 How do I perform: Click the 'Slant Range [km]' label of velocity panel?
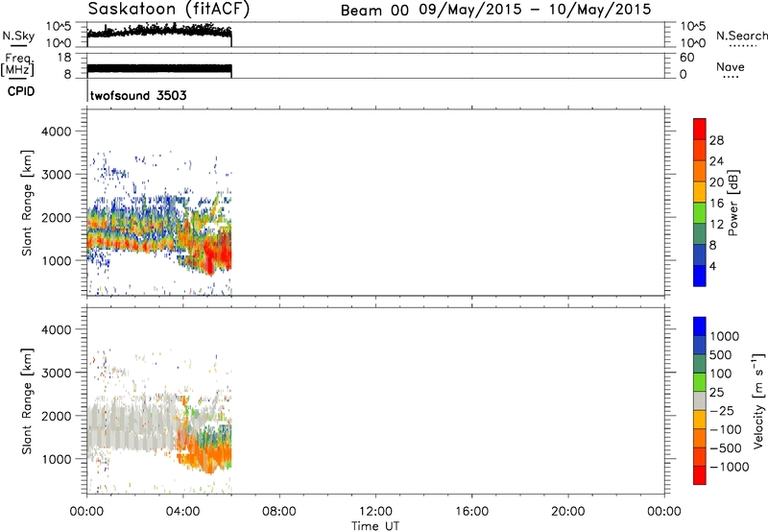coord(27,401)
